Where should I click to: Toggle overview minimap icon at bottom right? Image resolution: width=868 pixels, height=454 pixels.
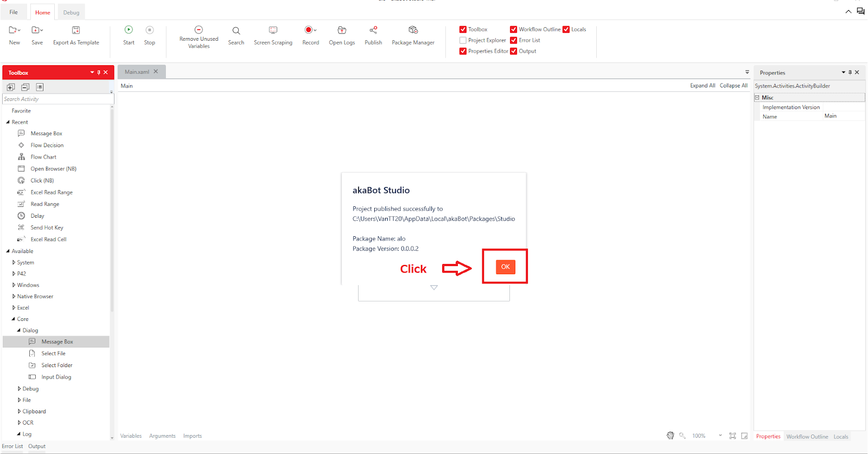point(744,436)
